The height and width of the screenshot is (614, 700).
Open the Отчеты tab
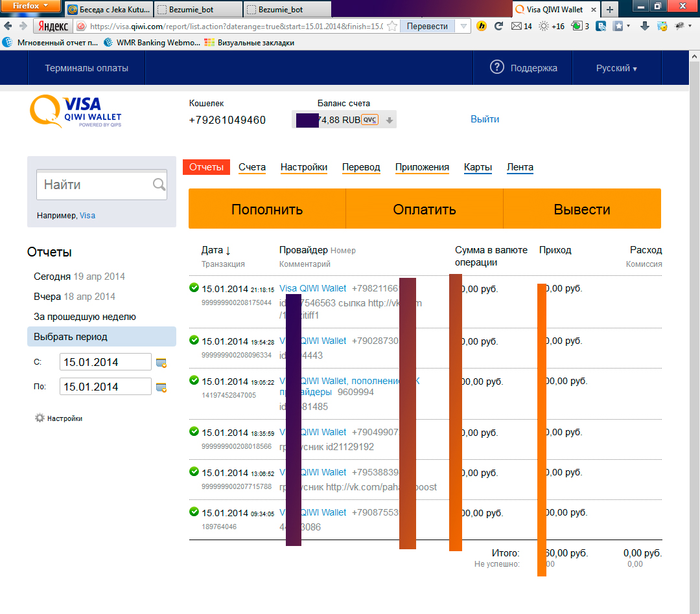(x=206, y=167)
